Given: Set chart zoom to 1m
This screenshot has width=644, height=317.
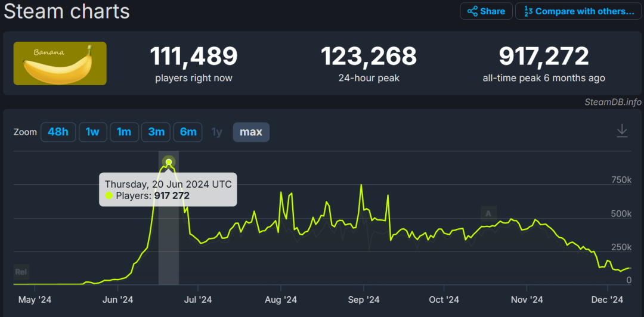Looking at the screenshot, I should 123,132.
